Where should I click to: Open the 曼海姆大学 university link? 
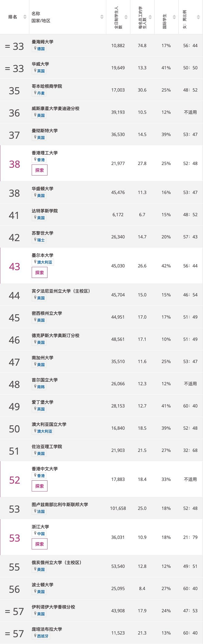point(42,42)
